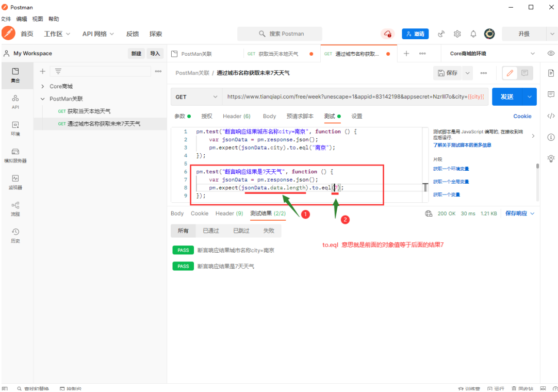
Task: Open the lightbulb related requests icon
Action: point(551,158)
